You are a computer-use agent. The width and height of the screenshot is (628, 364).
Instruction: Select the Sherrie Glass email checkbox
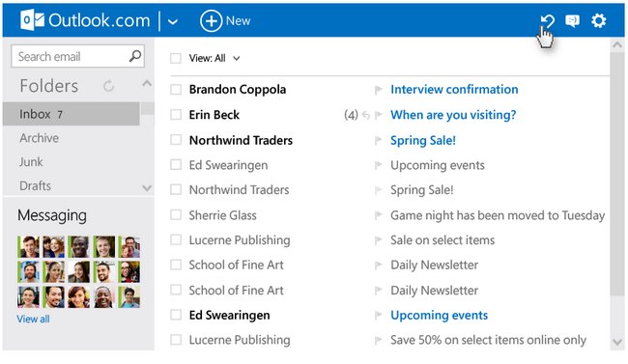pos(176,215)
